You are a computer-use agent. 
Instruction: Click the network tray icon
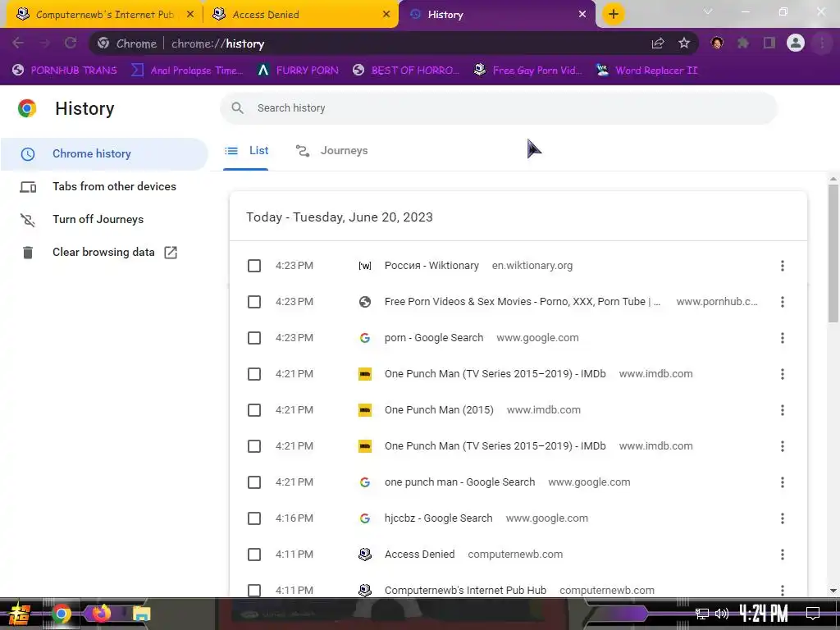click(702, 614)
